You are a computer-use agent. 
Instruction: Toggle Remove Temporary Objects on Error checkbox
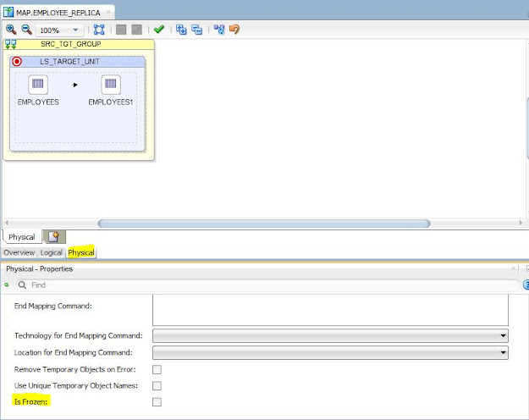(x=157, y=370)
